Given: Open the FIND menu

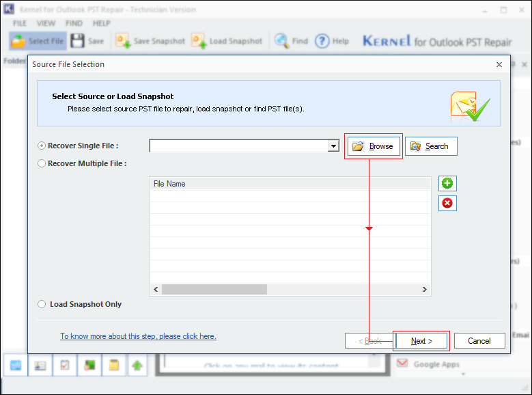Looking at the screenshot, I should pos(74,23).
